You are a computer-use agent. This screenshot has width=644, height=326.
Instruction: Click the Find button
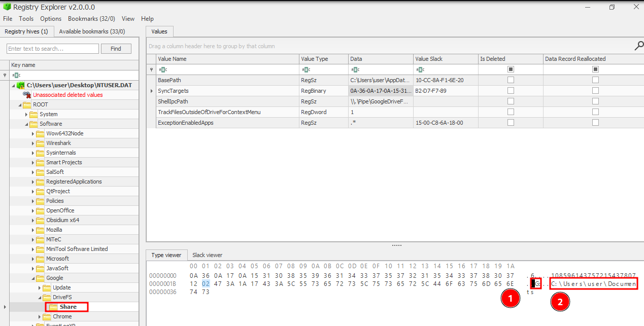click(116, 49)
